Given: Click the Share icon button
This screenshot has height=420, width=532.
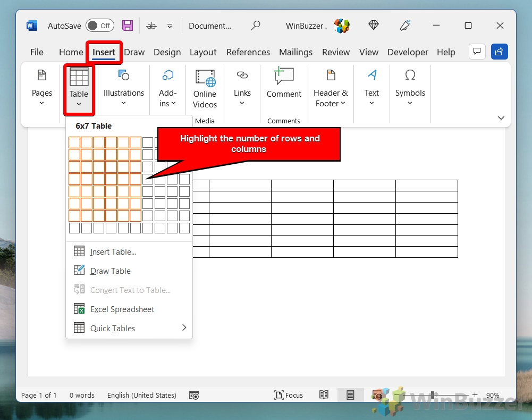Looking at the screenshot, I should point(500,52).
